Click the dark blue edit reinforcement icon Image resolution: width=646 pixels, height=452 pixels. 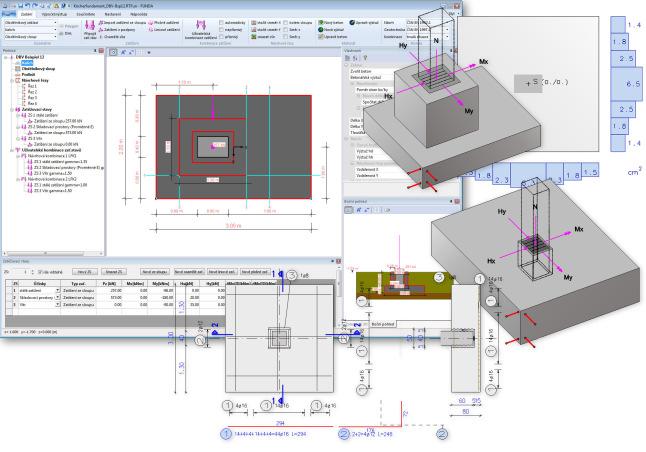coord(352,23)
